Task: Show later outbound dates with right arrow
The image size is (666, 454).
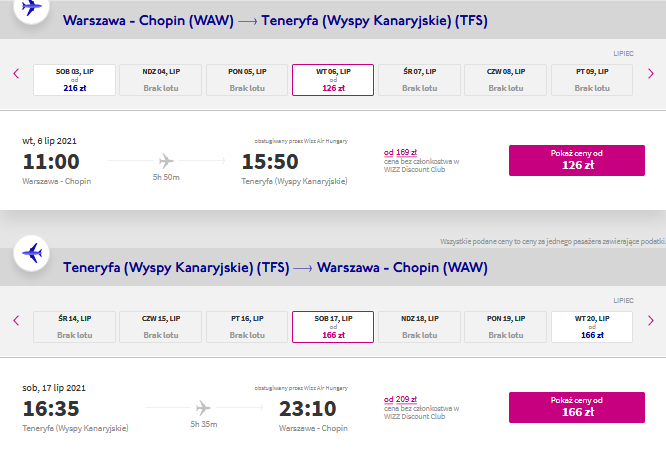Action: (x=651, y=73)
